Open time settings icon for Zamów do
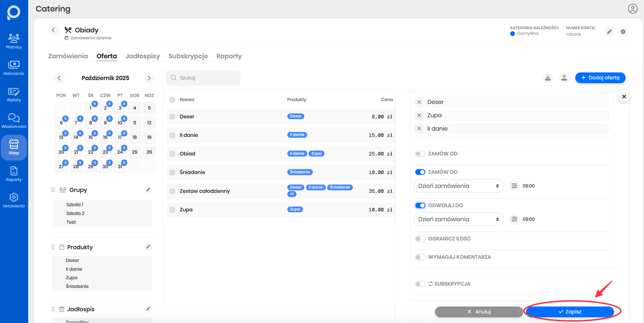Viewport: 644px width, 323px height. coord(514,186)
